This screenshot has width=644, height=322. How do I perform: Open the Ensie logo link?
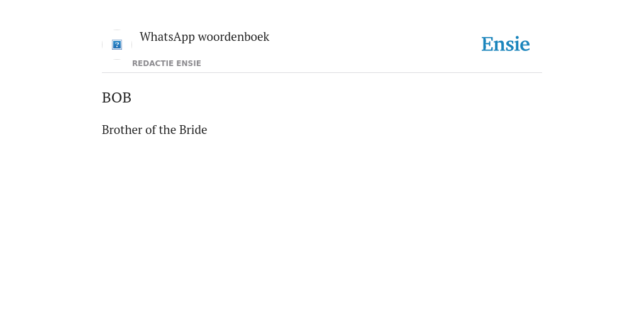506,44
